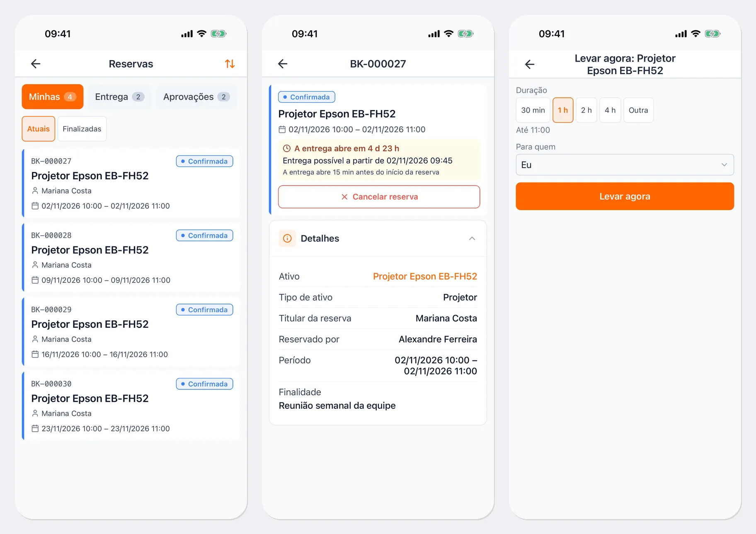Open the Projetor Epson EB-FH52 asset link
756x534 pixels.
point(425,276)
